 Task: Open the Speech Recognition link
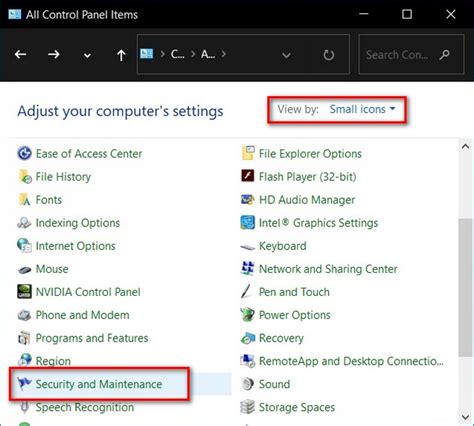[x=85, y=407]
